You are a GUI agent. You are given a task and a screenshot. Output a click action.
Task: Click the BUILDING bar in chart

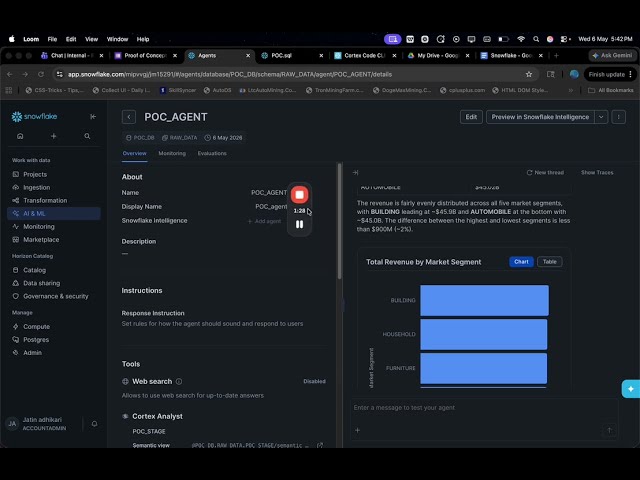pos(484,300)
